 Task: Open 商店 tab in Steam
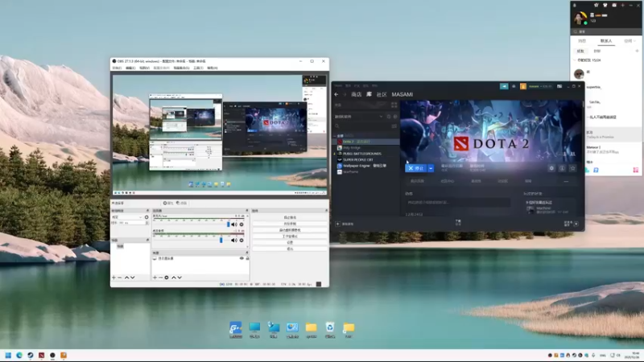(x=356, y=94)
